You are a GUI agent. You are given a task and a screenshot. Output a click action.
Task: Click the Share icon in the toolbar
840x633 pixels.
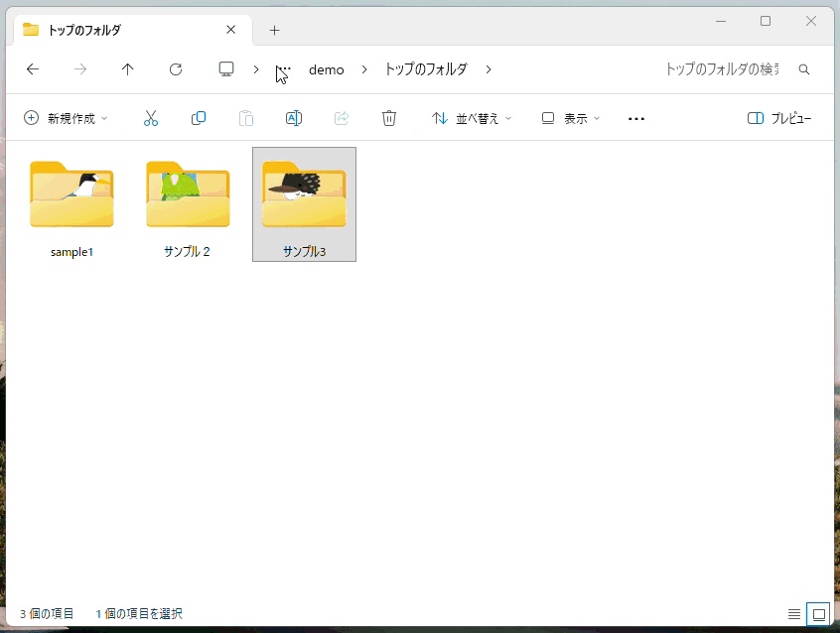(x=342, y=118)
